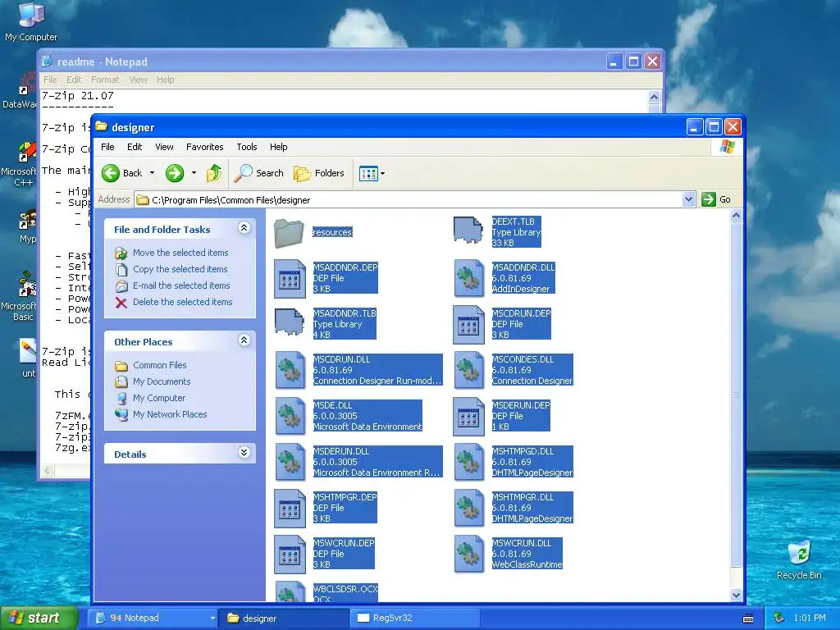Screen dimensions: 840x630
Task: Open the File menu in designer window
Action: [x=107, y=147]
